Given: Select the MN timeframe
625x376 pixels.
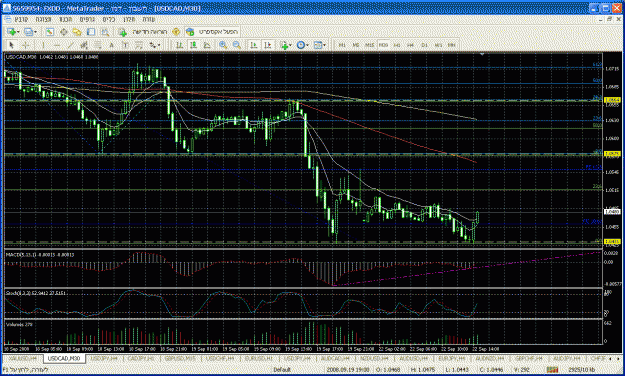Looking at the screenshot, I should [x=451, y=45].
